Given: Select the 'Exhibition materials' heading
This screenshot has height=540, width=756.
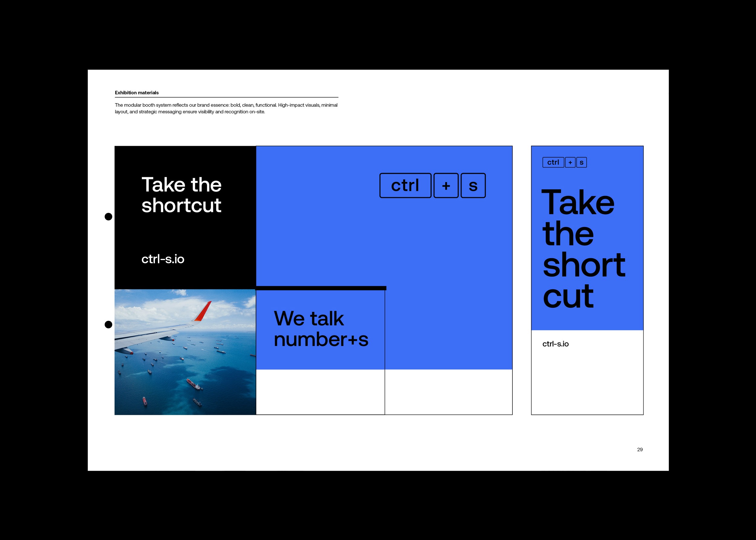Looking at the screenshot, I should (137, 93).
